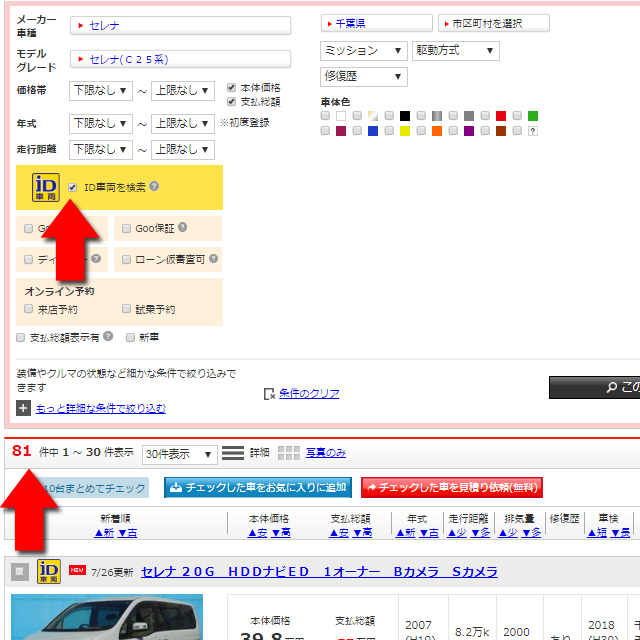Open listing セレナ 20G HDDナビED title link
Image resolution: width=640 pixels, height=640 pixels.
coord(319,572)
